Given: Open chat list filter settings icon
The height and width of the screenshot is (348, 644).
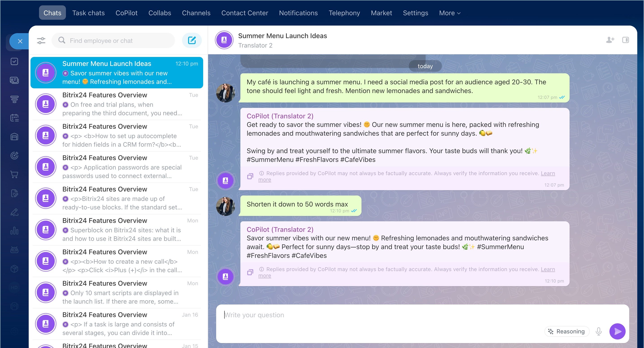Looking at the screenshot, I should tap(41, 41).
